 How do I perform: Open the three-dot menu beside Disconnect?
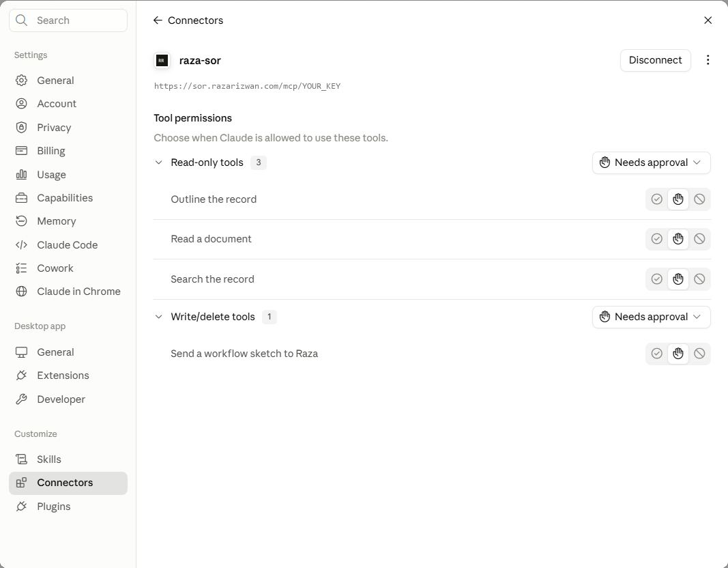click(x=708, y=60)
